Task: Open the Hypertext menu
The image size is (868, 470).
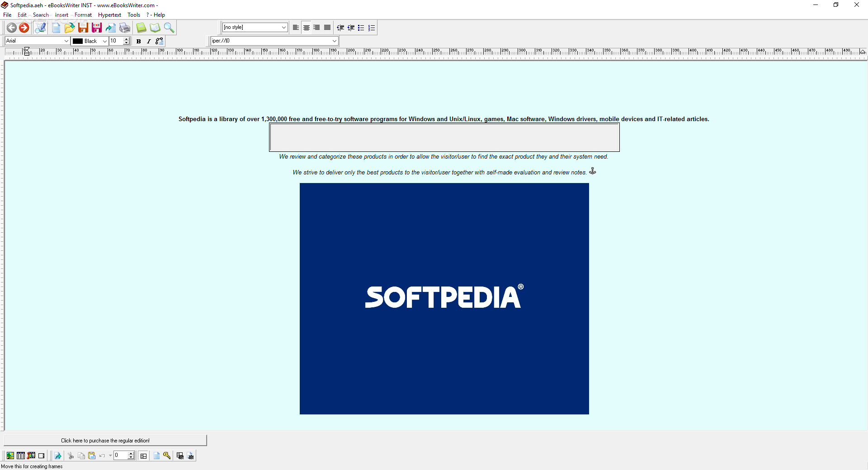Action: pyautogui.click(x=109, y=15)
